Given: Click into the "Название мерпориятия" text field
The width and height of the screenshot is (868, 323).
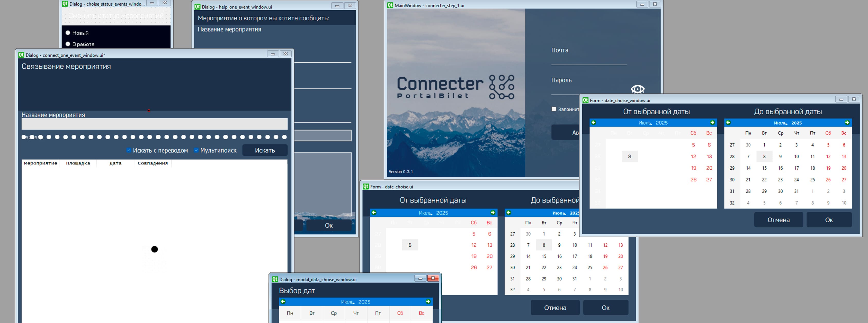Looking at the screenshot, I should coord(154,124).
